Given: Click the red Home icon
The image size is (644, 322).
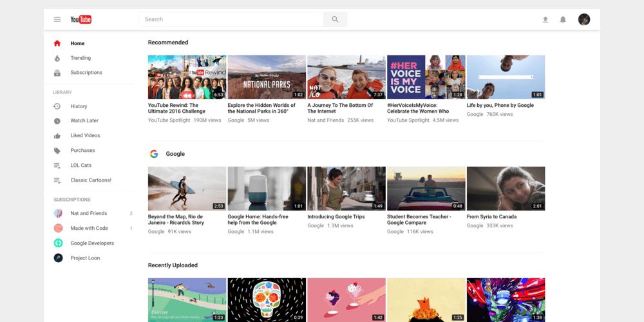Looking at the screenshot, I should coord(57,43).
